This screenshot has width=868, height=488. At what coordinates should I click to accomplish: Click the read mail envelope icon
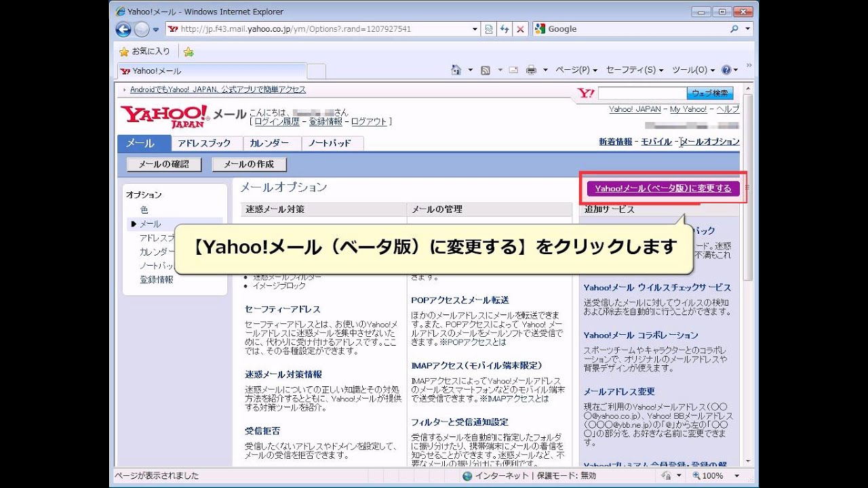tap(513, 70)
